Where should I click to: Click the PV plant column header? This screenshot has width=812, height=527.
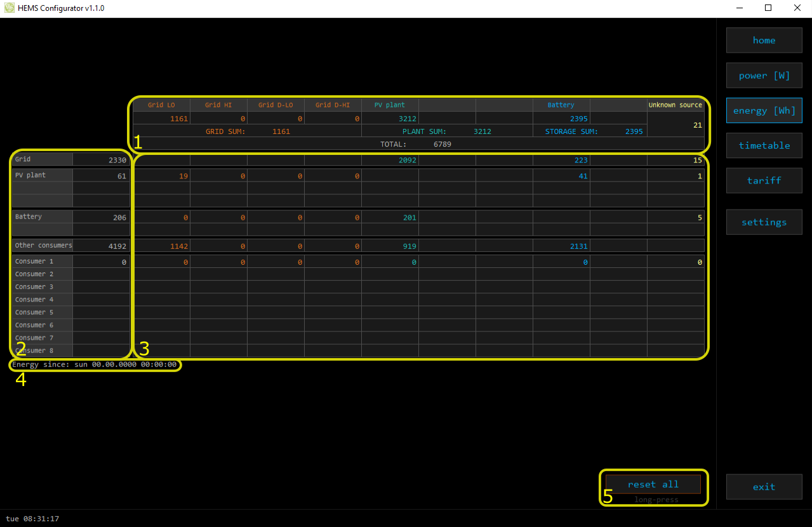(389, 105)
